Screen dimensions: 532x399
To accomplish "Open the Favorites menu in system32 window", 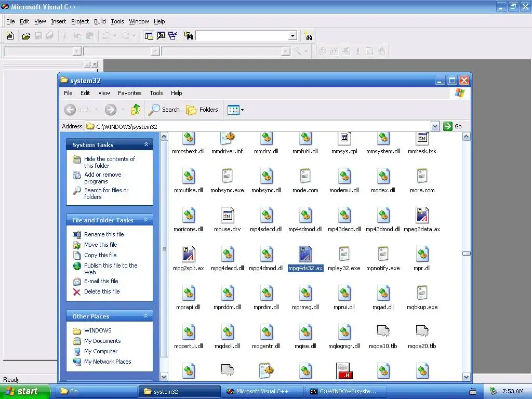I will coord(129,93).
